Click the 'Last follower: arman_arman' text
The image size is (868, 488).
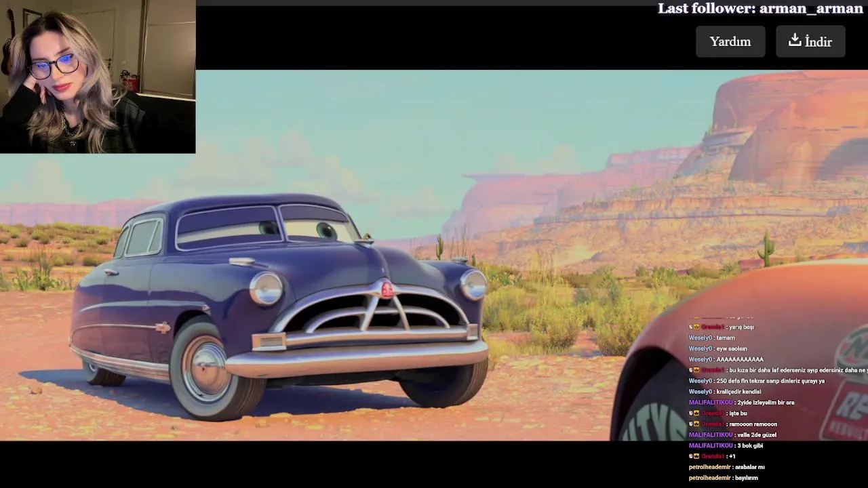[760, 9]
